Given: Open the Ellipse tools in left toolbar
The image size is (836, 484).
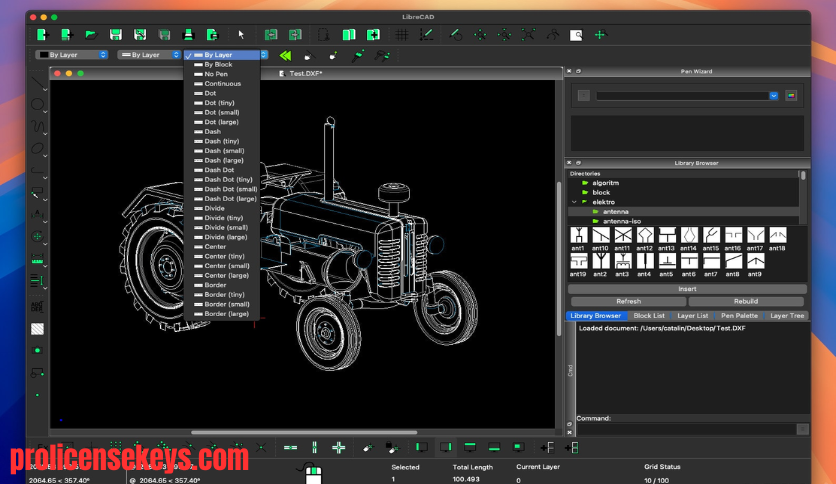Looking at the screenshot, I should click(37, 148).
